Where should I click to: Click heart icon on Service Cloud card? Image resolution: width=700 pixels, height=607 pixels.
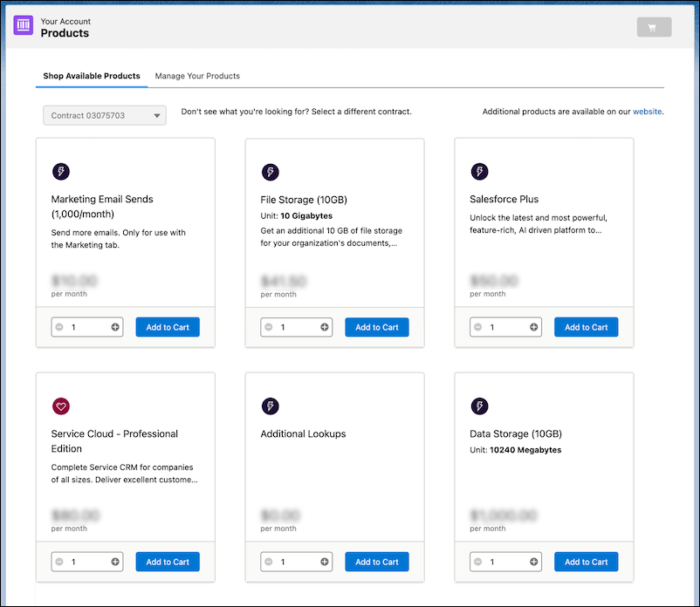pos(61,406)
